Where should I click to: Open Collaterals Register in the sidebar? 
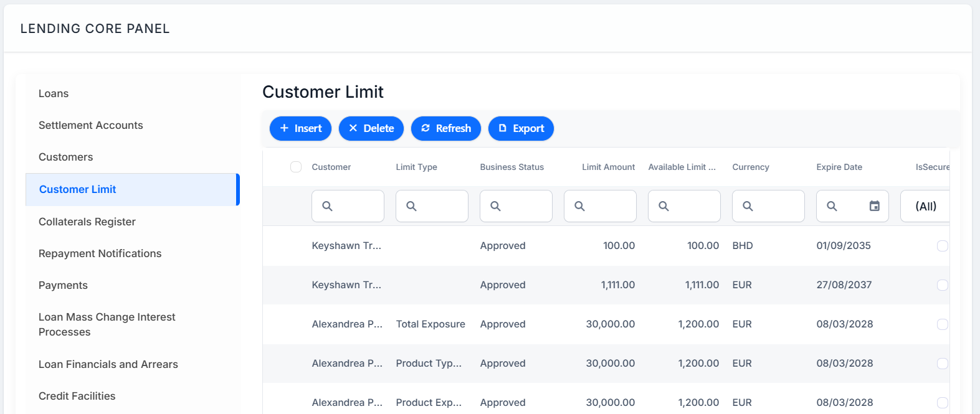87,222
